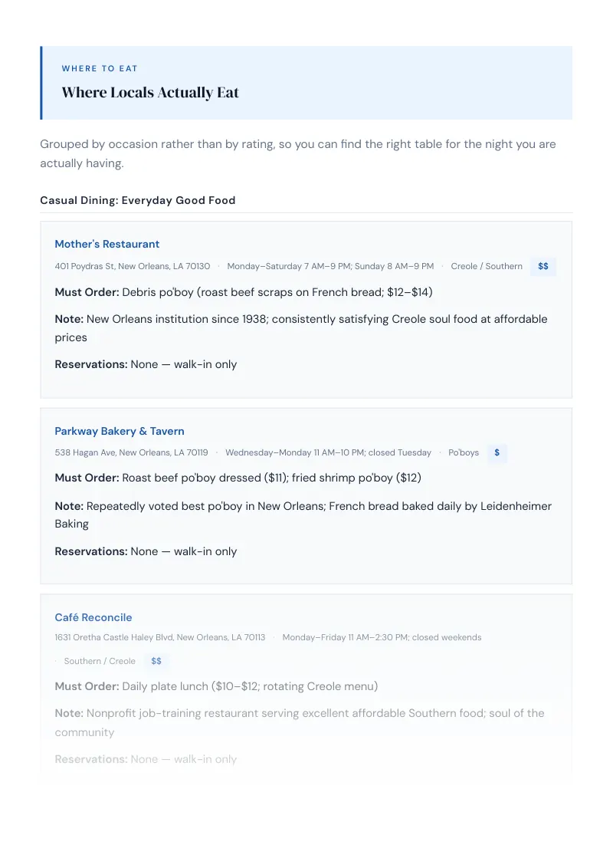Click the $$ price badge for Mother's Restaurant
Viewport: 613px width, 868px height.
click(543, 266)
